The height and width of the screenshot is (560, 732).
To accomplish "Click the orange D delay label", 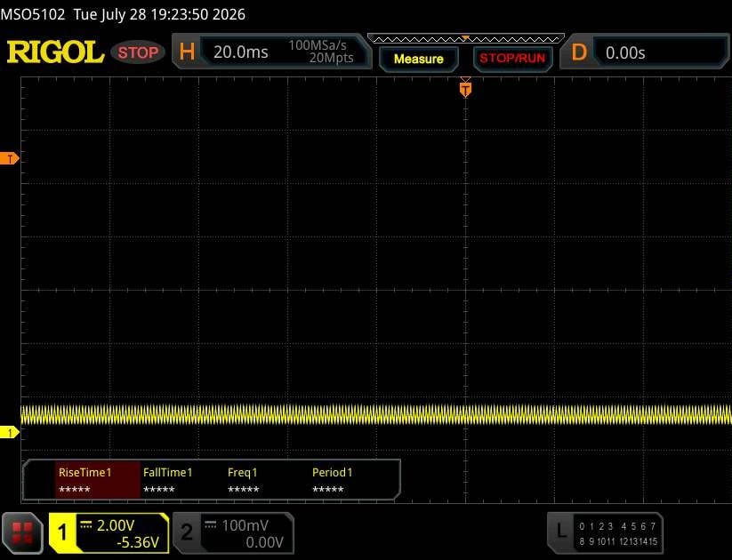I will tap(579, 52).
